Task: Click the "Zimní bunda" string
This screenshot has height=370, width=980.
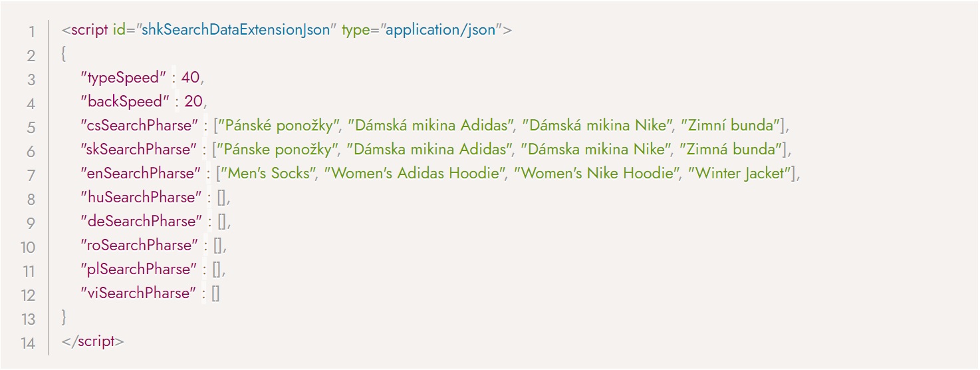Action: point(731,126)
